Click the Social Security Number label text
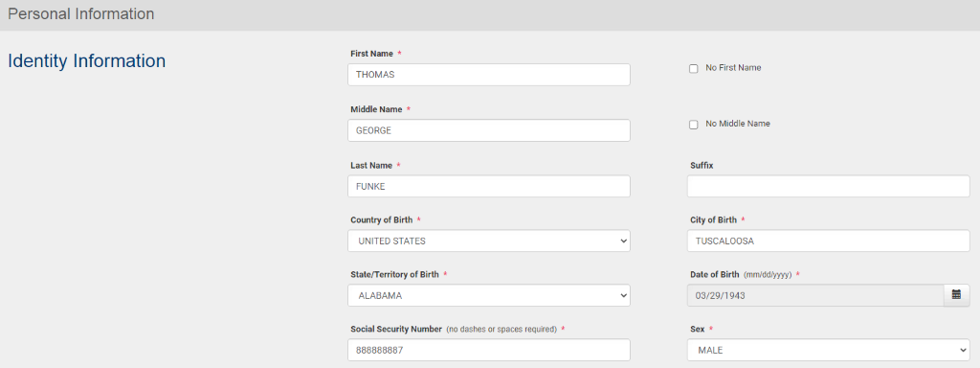980x368 pixels. [x=396, y=329]
